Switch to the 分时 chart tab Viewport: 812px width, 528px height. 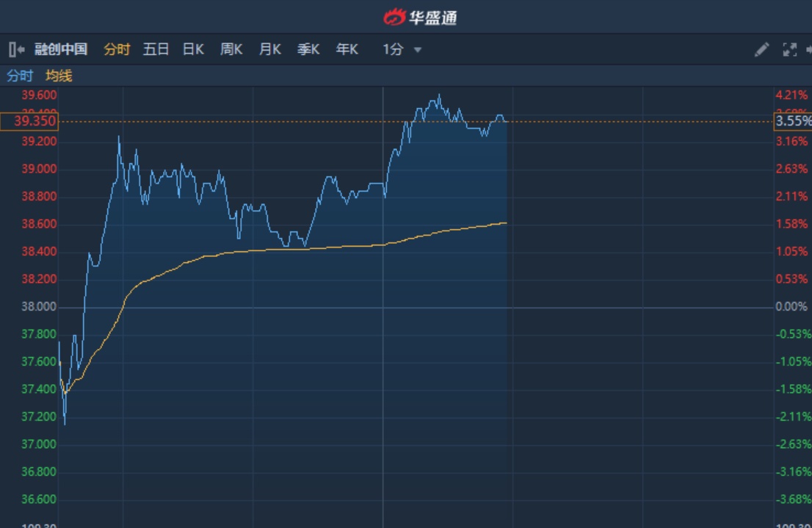tap(117, 50)
